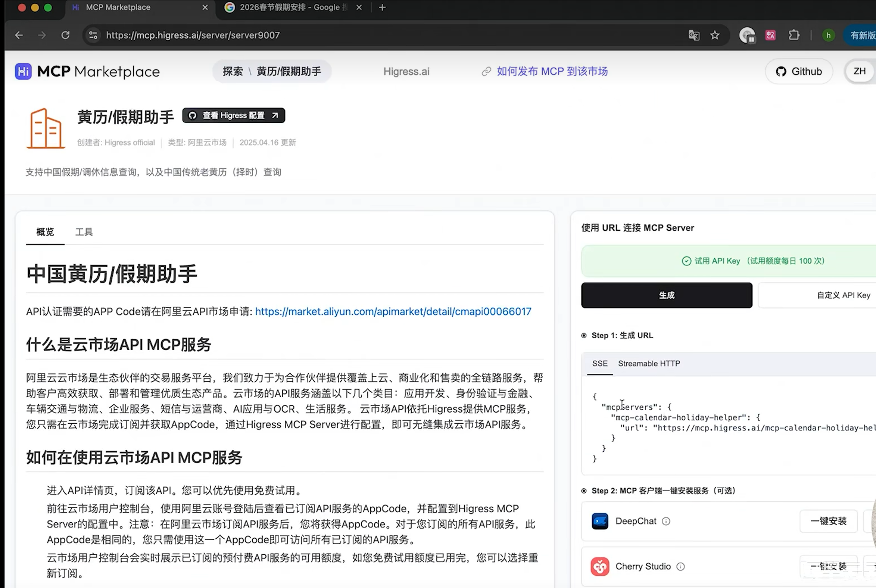876x588 pixels.
Task: Click the mcpServers JSON code block
Action: coord(729,426)
